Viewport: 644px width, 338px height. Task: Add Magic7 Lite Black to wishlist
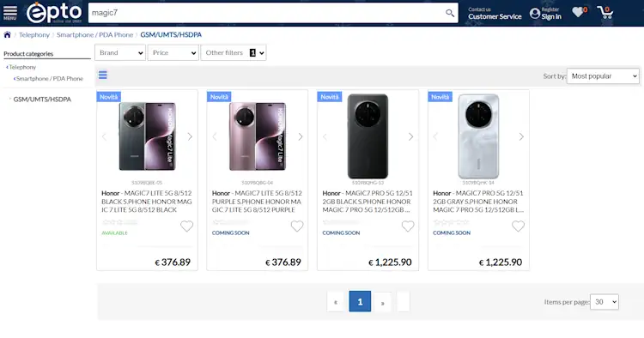click(187, 226)
